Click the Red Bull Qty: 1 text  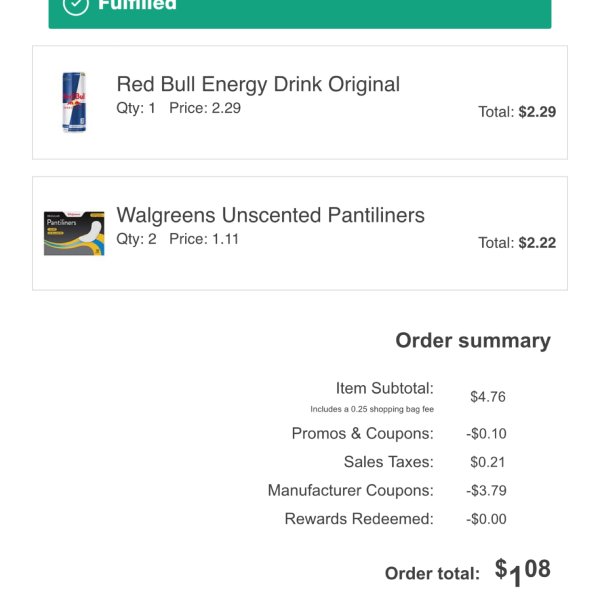click(x=136, y=108)
